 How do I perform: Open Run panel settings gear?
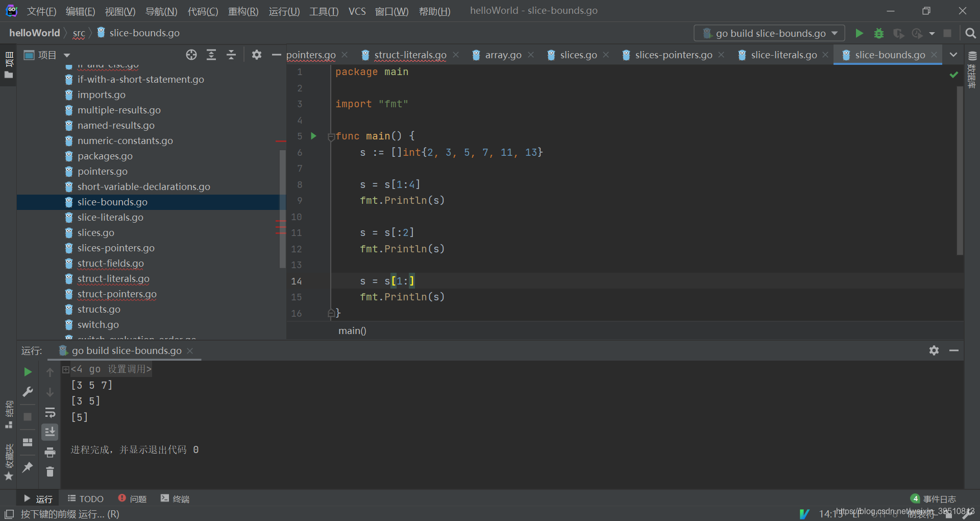click(x=934, y=350)
